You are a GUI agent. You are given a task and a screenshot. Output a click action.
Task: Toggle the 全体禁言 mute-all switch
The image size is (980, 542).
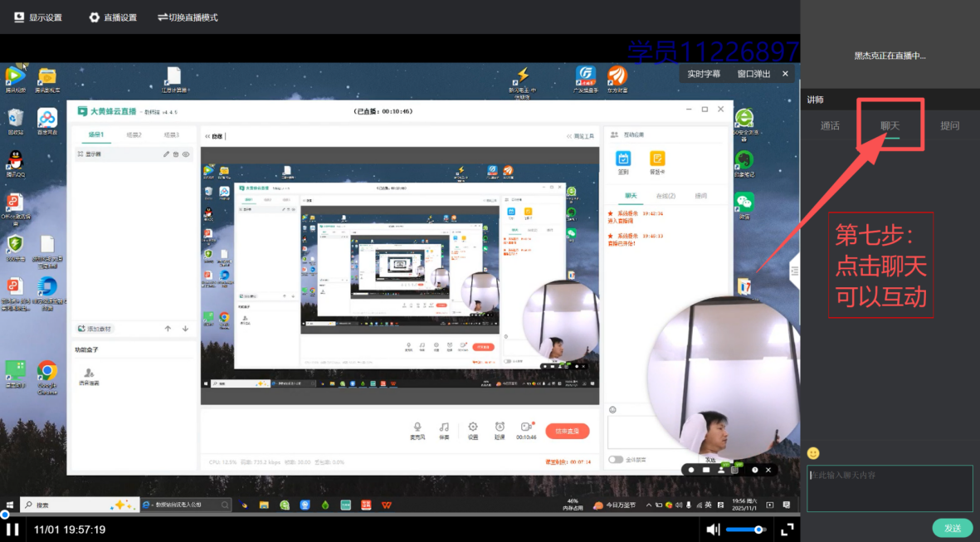[616, 459]
